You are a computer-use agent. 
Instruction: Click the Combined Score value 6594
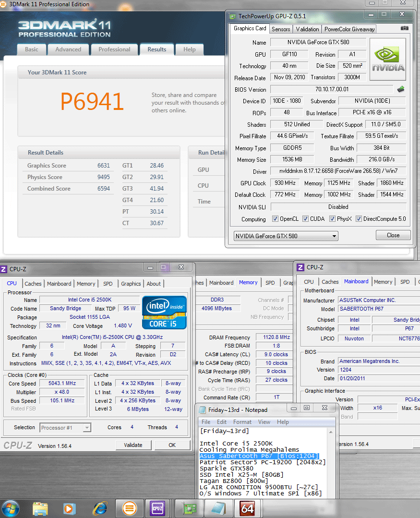[x=103, y=189]
